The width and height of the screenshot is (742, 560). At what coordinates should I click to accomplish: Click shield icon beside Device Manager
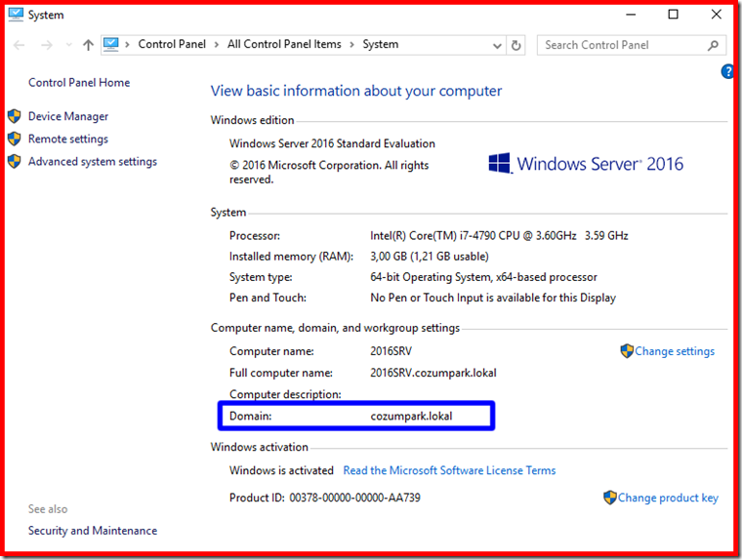(x=15, y=116)
